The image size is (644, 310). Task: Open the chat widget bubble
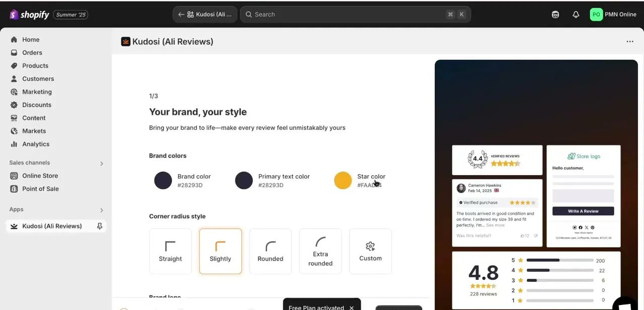tap(625, 304)
